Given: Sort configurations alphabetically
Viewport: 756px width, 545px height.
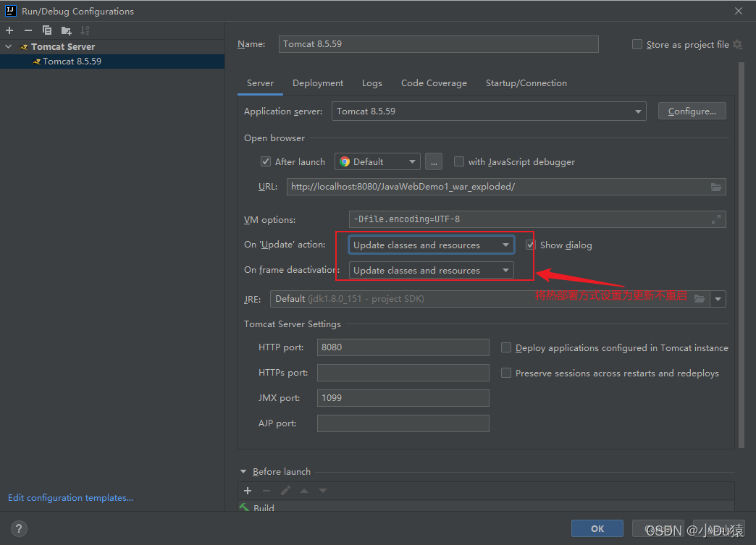Looking at the screenshot, I should point(85,30).
